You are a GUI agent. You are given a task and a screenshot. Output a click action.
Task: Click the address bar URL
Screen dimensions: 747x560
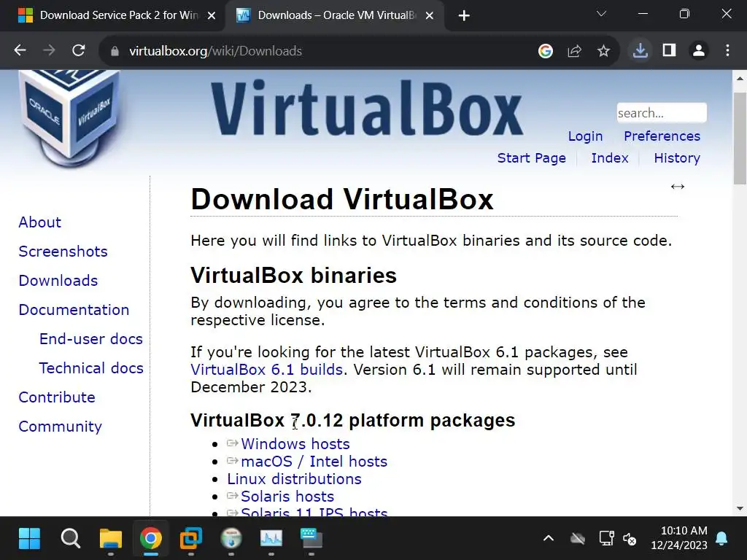pyautogui.click(x=215, y=51)
